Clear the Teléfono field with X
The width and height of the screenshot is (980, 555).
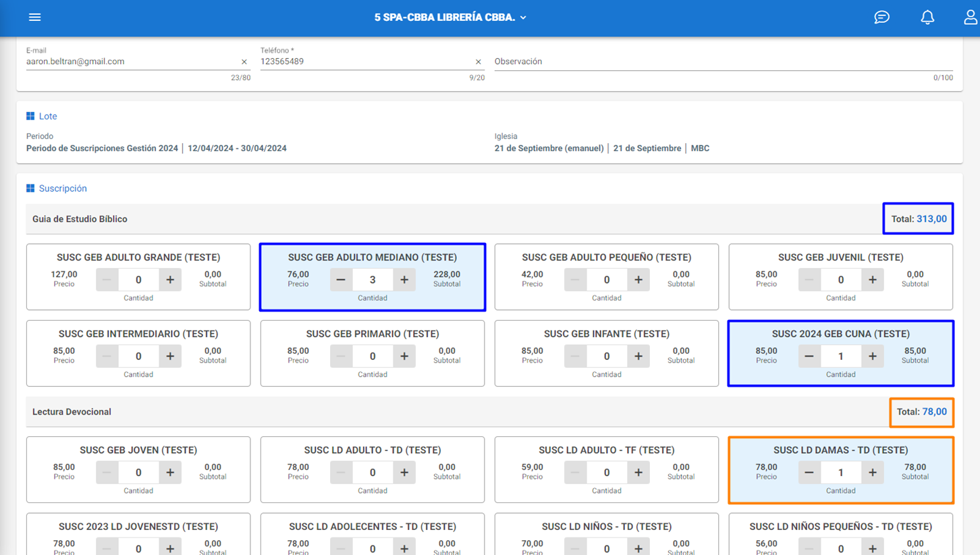pyautogui.click(x=479, y=62)
